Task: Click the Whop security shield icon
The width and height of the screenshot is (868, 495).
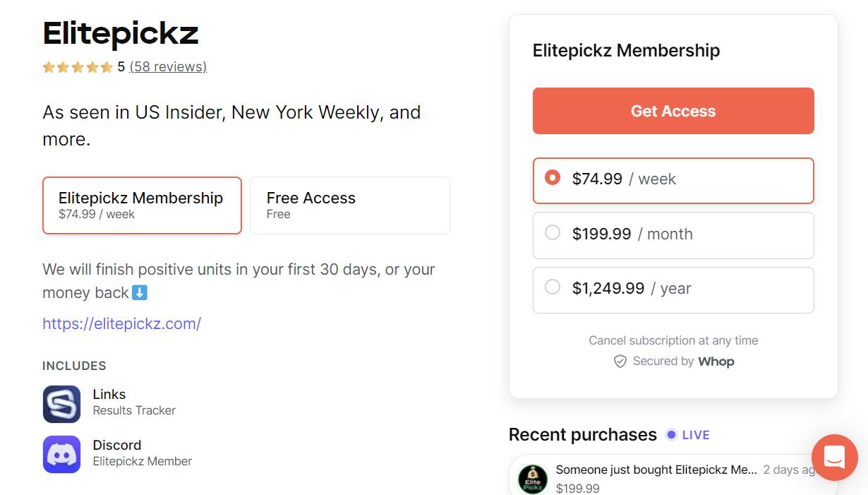Action: (x=620, y=361)
